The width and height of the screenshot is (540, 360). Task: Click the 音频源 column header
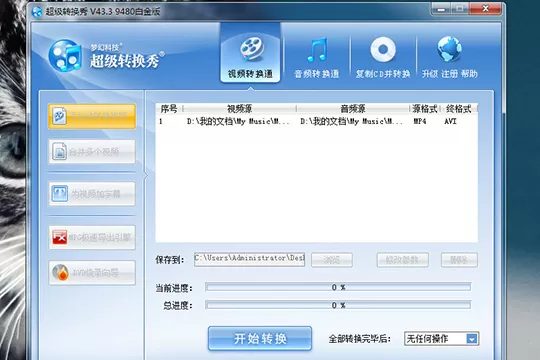pos(353,109)
